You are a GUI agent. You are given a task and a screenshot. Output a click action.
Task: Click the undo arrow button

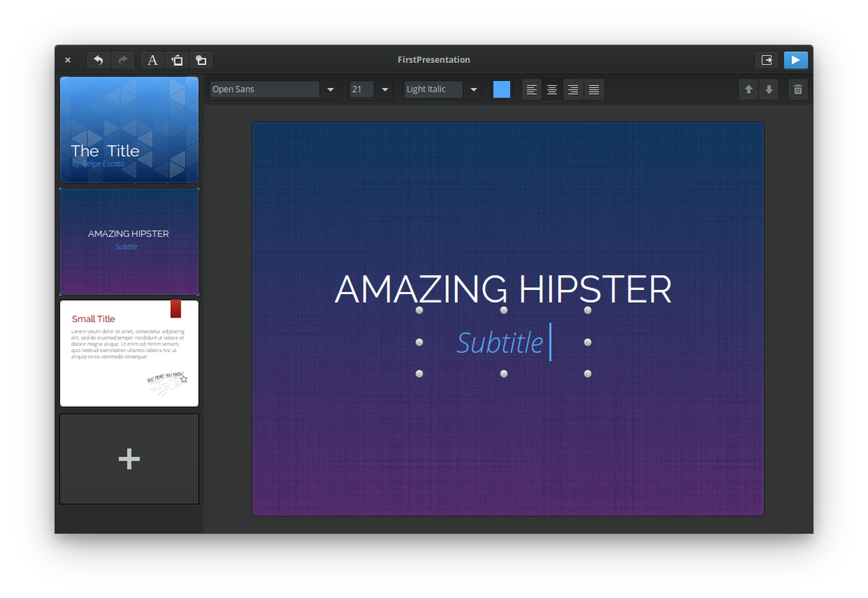click(x=98, y=60)
